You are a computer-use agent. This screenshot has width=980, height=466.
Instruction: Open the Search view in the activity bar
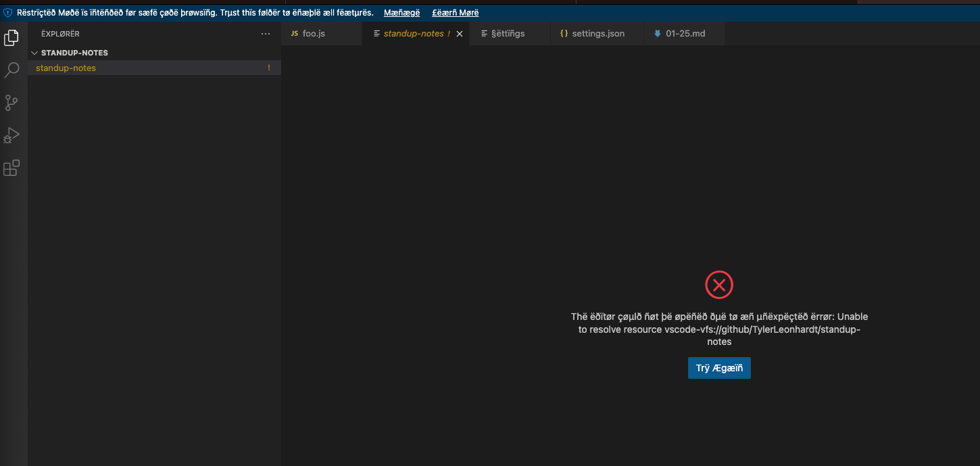coord(11,70)
